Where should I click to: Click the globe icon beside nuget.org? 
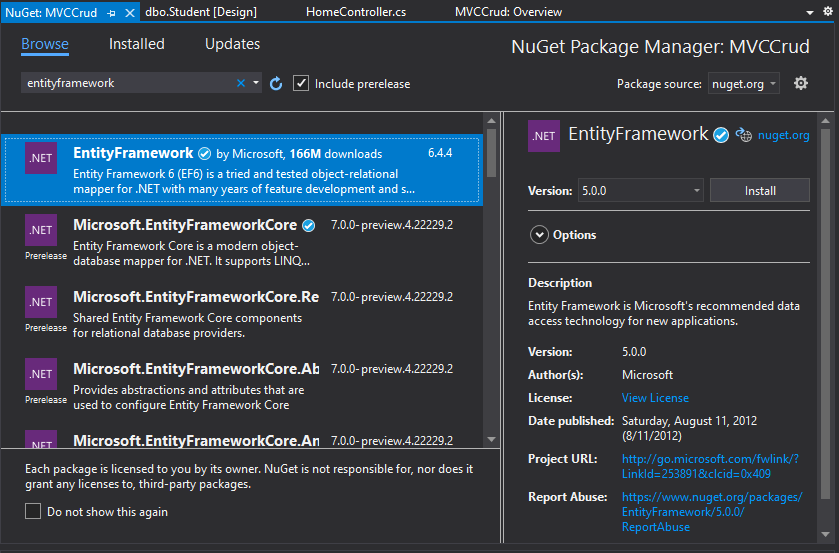pos(743,135)
